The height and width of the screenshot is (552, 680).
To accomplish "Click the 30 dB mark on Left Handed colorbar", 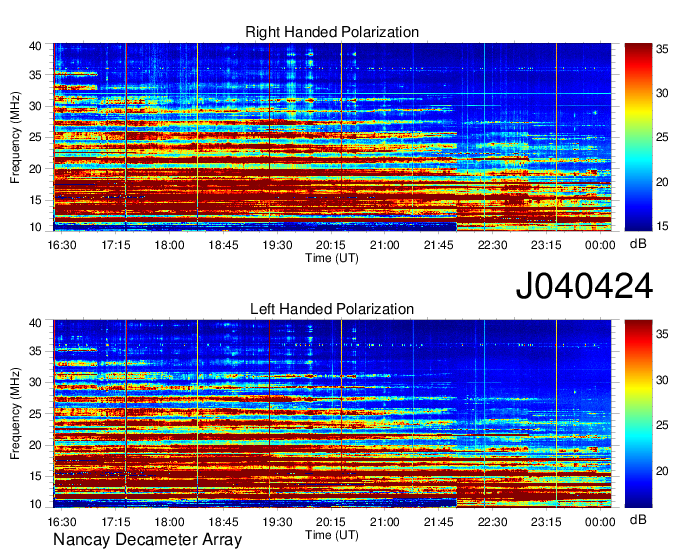I will pyautogui.click(x=662, y=380).
